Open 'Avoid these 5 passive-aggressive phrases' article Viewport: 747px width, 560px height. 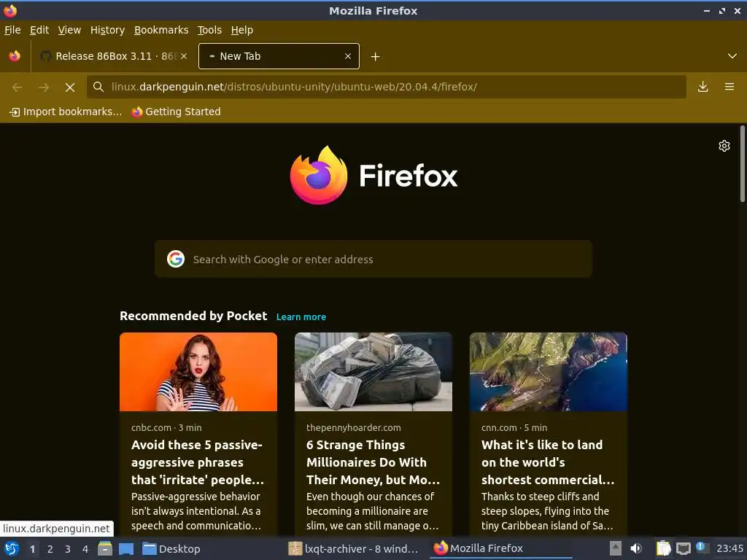point(197,462)
